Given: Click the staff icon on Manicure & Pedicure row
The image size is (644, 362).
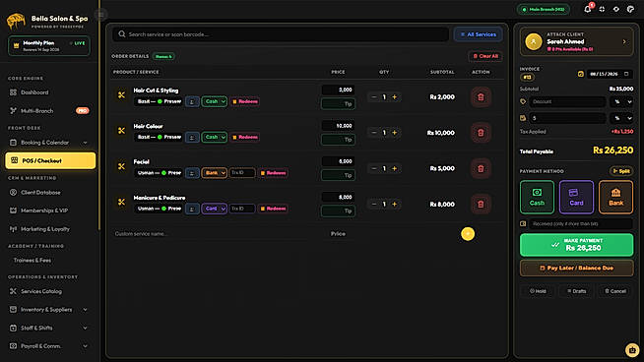Looking at the screenshot, I should 192,209.
